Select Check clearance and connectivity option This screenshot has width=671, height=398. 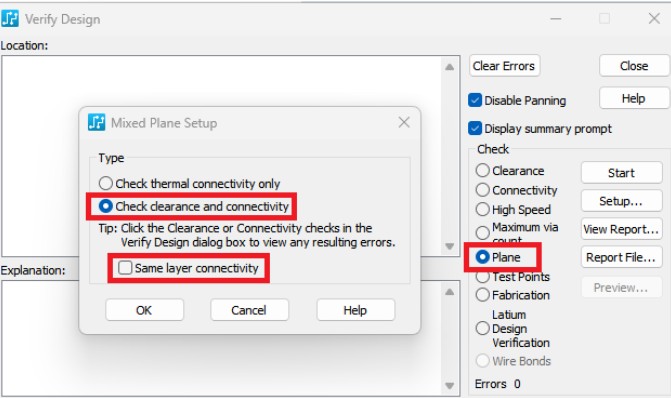[105, 206]
